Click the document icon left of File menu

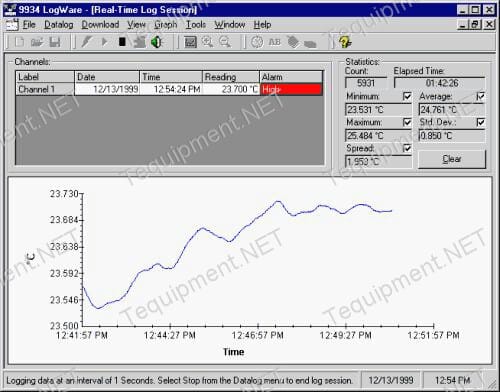tap(12, 25)
